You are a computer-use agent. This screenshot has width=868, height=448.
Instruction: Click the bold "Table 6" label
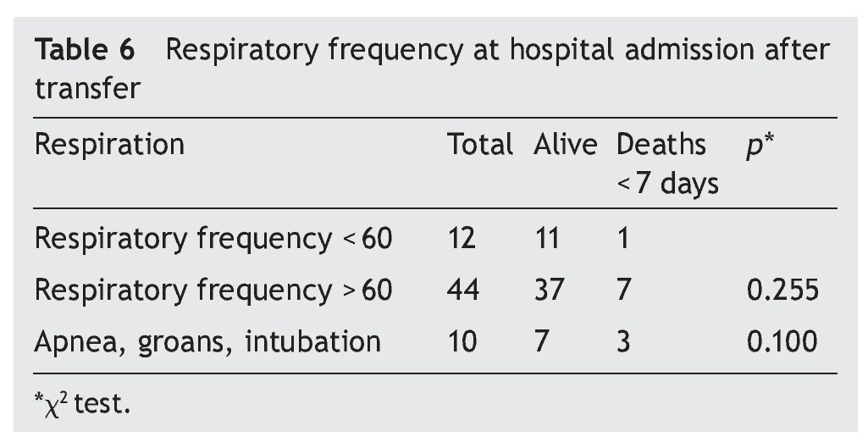[x=85, y=52]
